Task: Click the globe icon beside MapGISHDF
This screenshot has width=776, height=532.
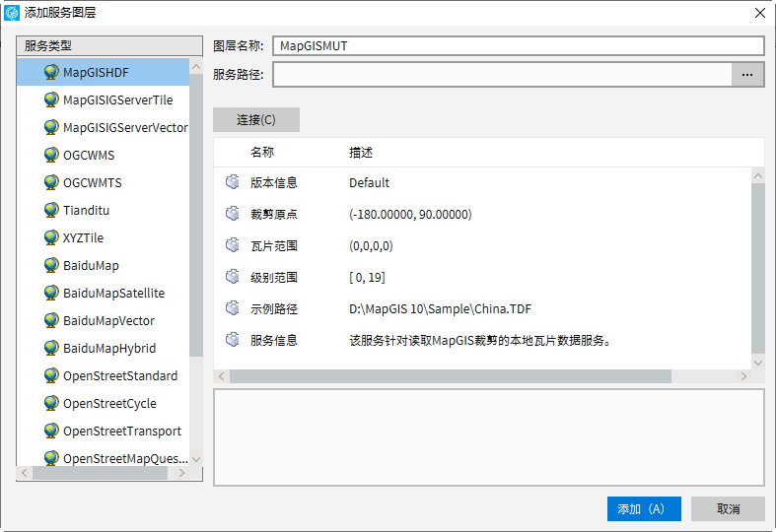Action: click(x=51, y=72)
